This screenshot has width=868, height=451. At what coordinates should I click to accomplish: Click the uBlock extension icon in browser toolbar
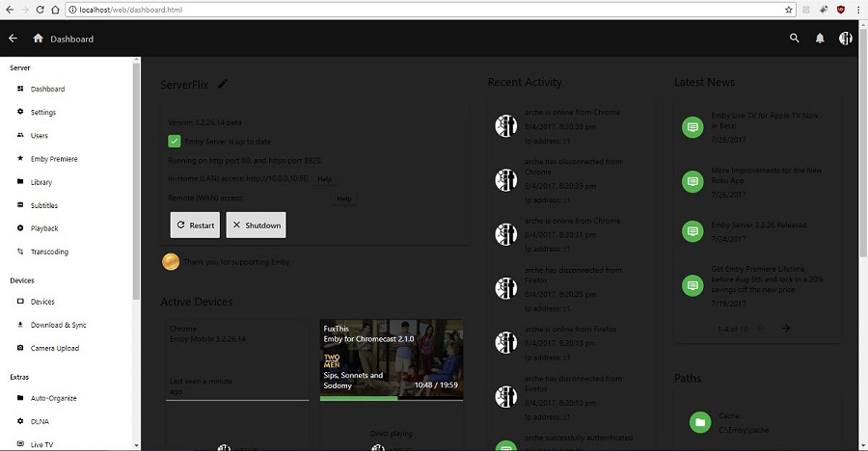tap(841, 10)
